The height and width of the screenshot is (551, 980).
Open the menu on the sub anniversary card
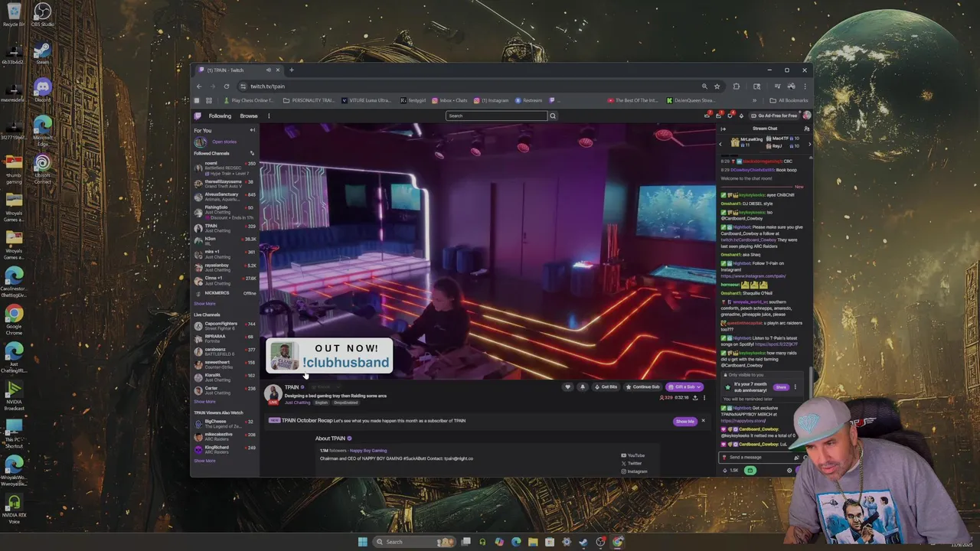(795, 387)
